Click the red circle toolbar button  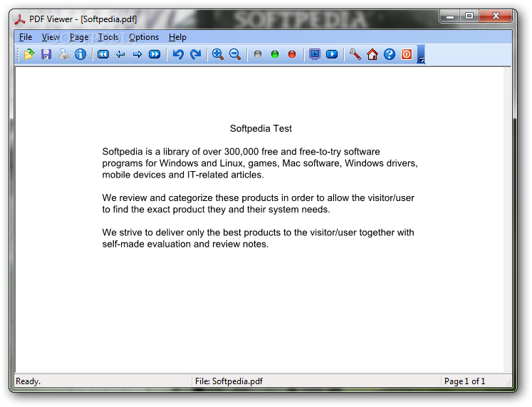[292, 54]
